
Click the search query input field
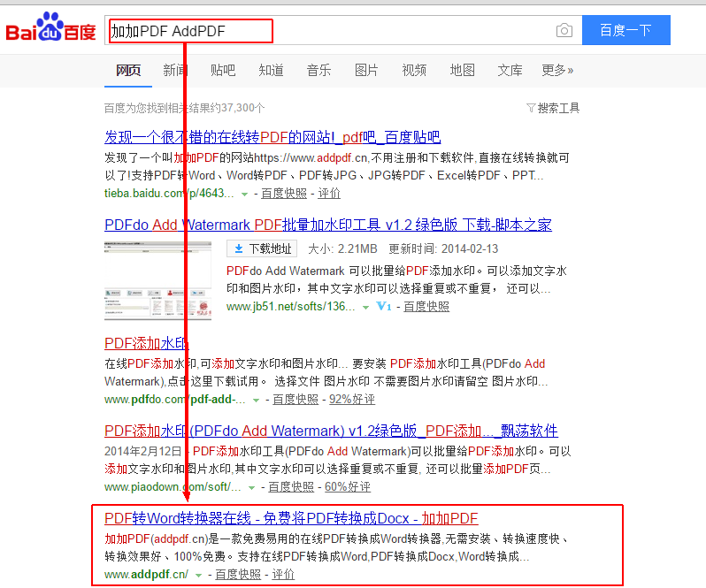343,31
